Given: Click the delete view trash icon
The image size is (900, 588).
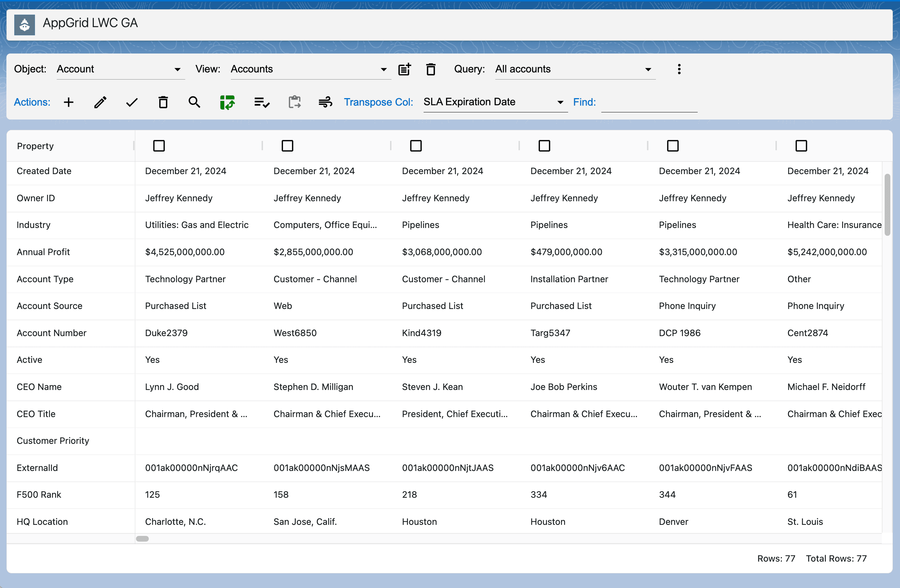Looking at the screenshot, I should (x=431, y=69).
